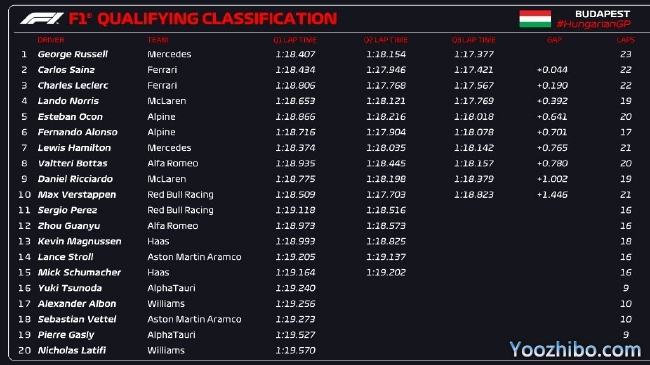Click the F1 logo icon
Image resolution: width=650 pixels, height=365 pixels.
pyautogui.click(x=41, y=19)
